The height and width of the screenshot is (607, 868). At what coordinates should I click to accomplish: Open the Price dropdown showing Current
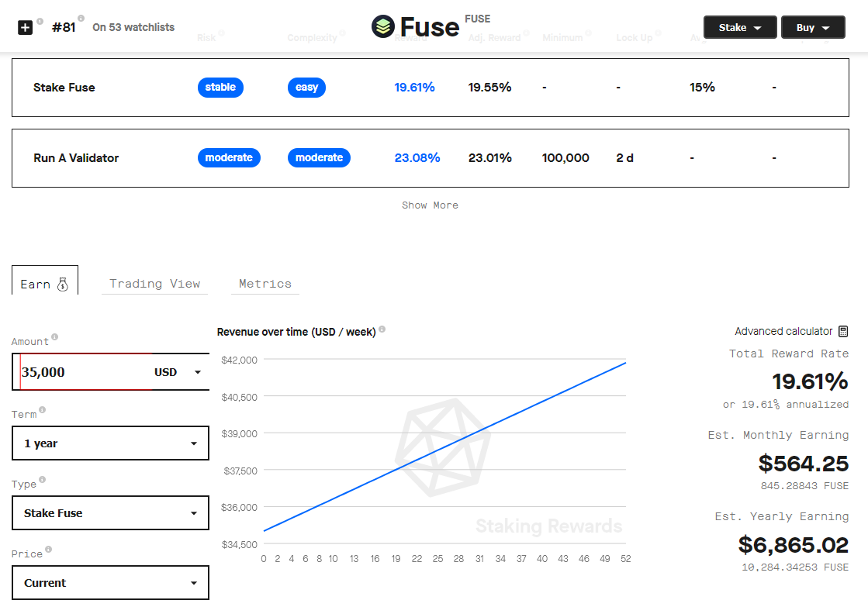click(x=111, y=583)
